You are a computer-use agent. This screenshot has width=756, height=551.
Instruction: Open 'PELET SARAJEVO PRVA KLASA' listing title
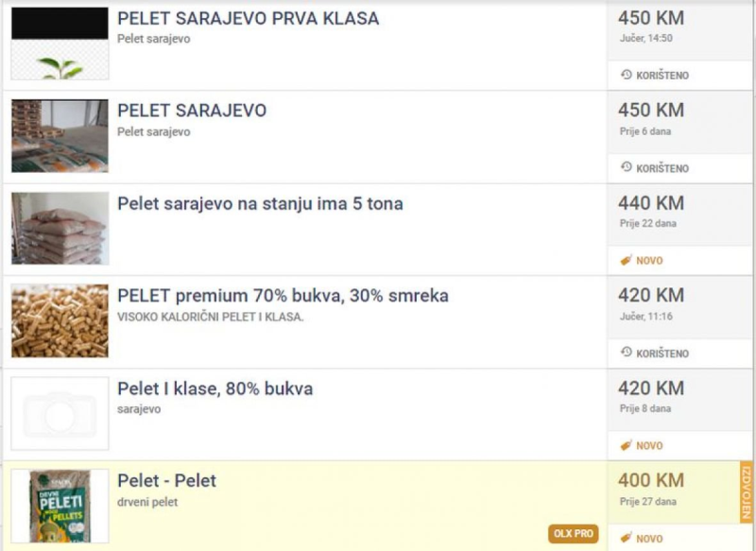(248, 19)
